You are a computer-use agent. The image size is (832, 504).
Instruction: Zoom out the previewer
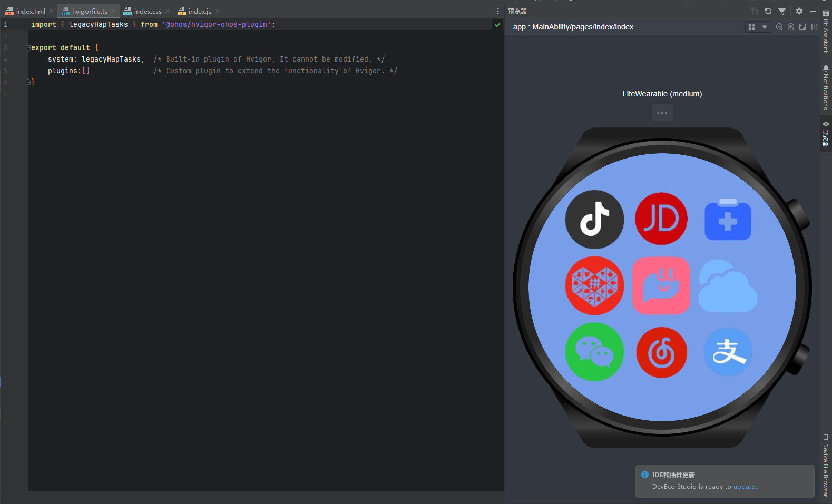779,27
